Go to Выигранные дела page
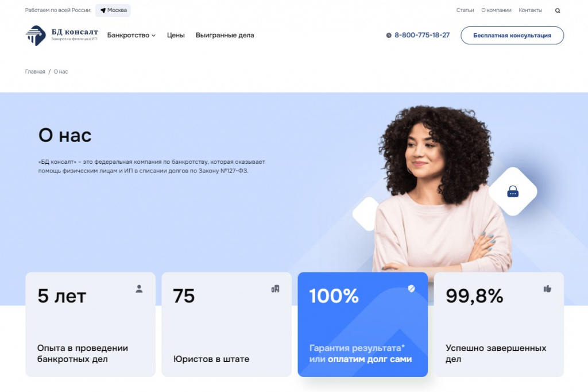 (225, 35)
